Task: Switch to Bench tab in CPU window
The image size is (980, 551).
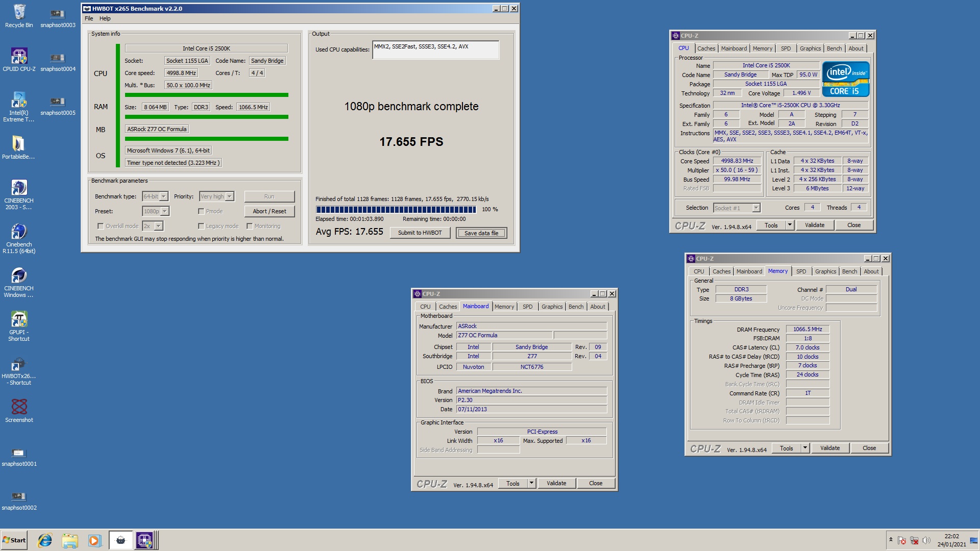Action: click(834, 48)
